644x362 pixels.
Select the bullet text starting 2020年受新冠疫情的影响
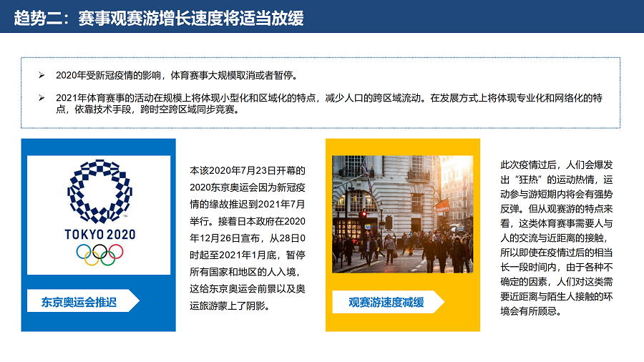tap(177, 76)
